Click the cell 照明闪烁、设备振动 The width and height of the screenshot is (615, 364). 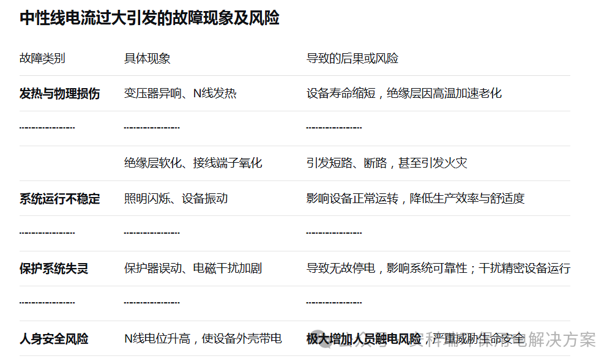pos(176,198)
